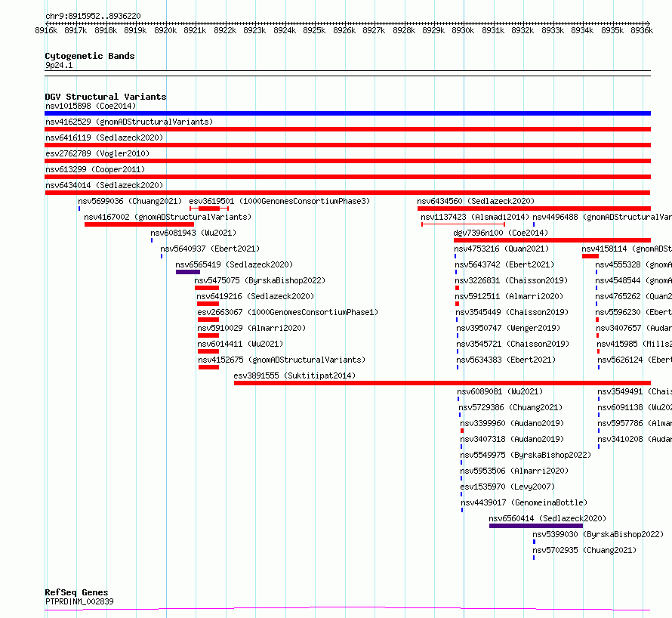Open the nsv5596230 variant label
Viewport: 672px width, 618px height.
coord(633,312)
